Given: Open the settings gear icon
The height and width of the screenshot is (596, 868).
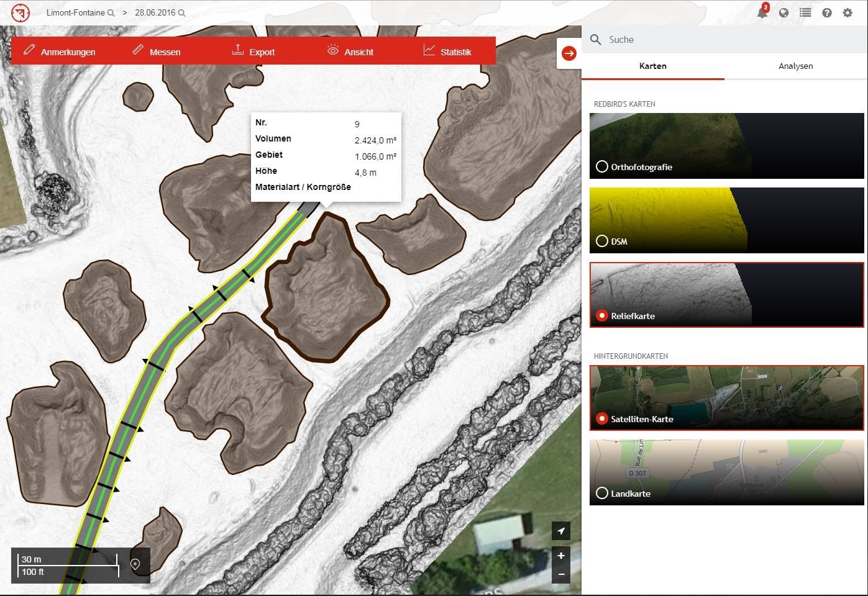Looking at the screenshot, I should (x=847, y=12).
